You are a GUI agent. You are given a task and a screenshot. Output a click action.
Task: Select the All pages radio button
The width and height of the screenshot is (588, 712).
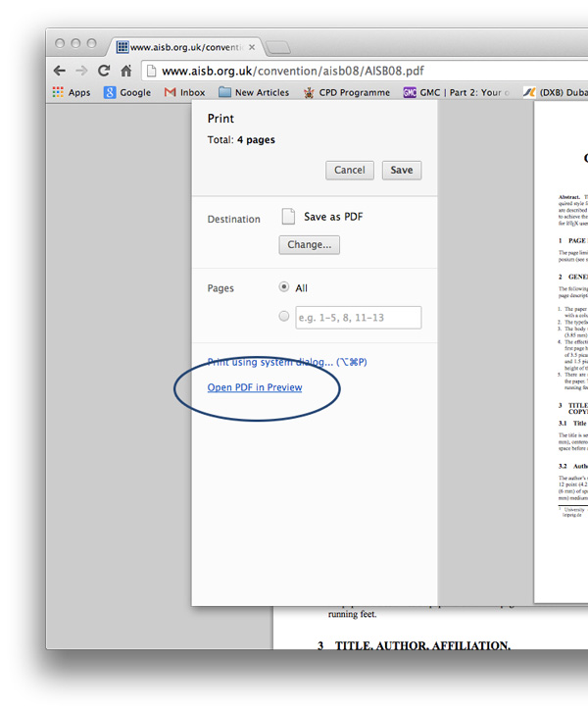(x=284, y=287)
